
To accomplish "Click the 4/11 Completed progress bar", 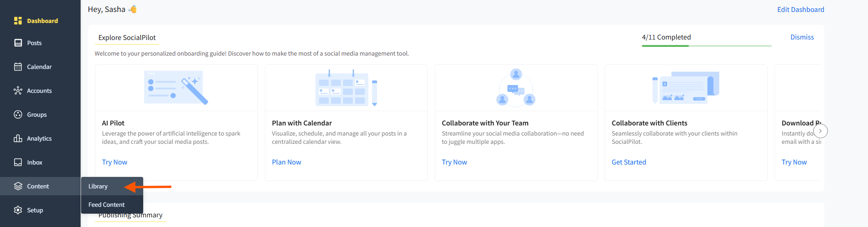I will (707, 46).
